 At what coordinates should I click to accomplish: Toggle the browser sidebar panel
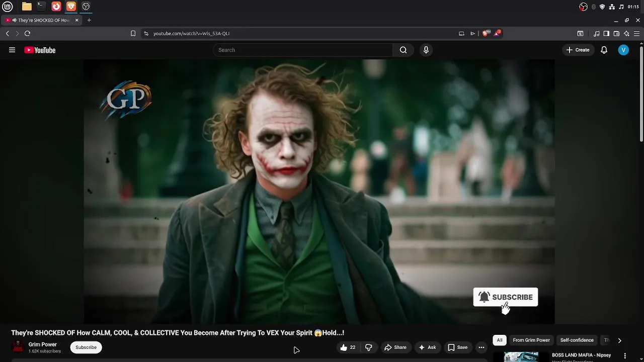[x=606, y=33]
